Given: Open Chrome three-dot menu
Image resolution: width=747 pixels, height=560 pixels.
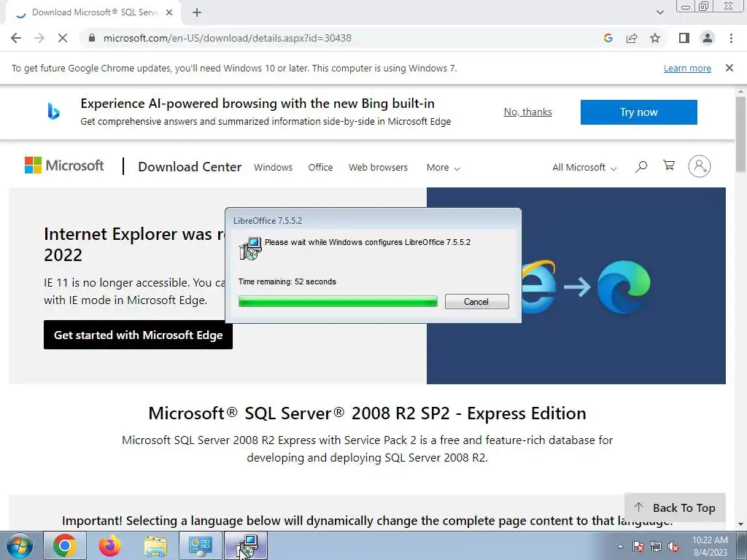Looking at the screenshot, I should [731, 38].
